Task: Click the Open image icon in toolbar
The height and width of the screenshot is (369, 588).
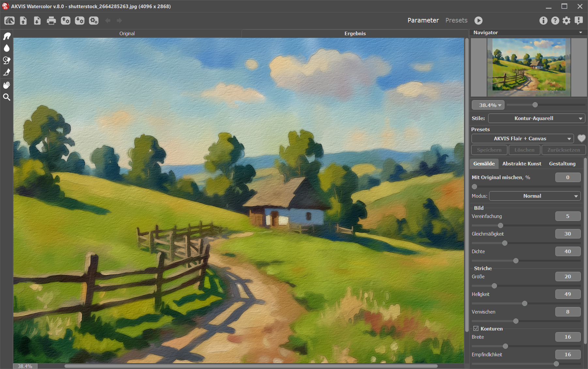Action: (23, 21)
